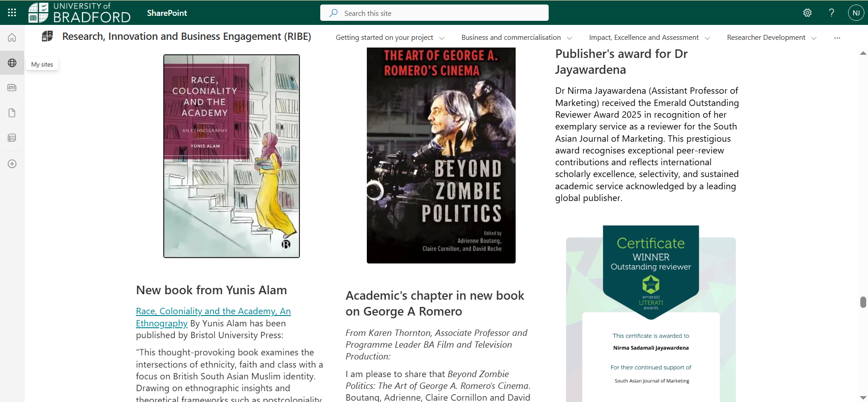Open the app launcher waffle icon
The height and width of the screenshot is (402, 868).
pos(12,13)
